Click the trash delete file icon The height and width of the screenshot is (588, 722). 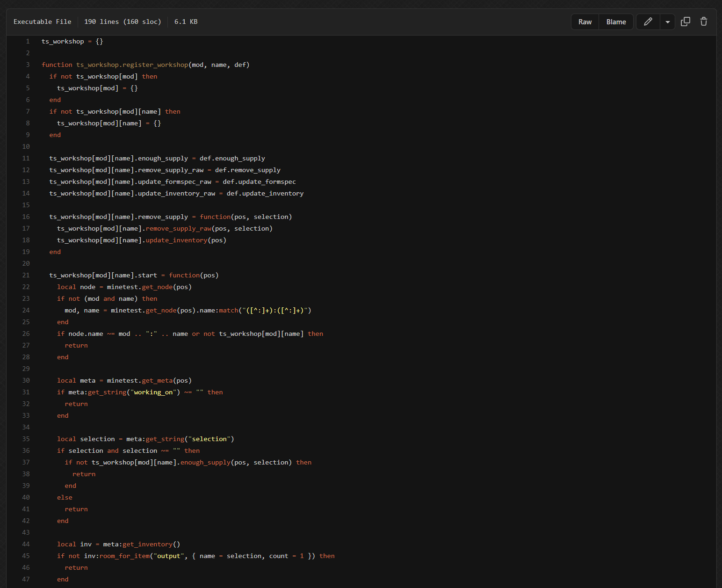click(x=703, y=22)
